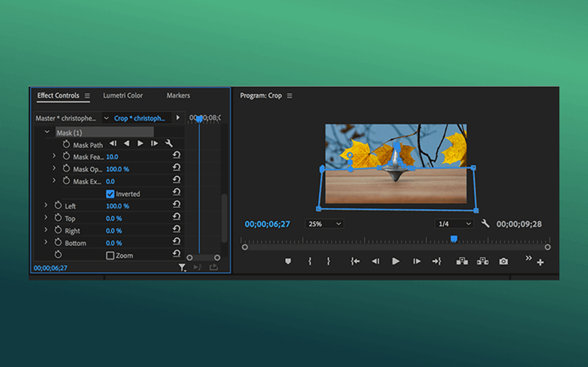Click the Mask Opacity value 100.0 %

118,169
